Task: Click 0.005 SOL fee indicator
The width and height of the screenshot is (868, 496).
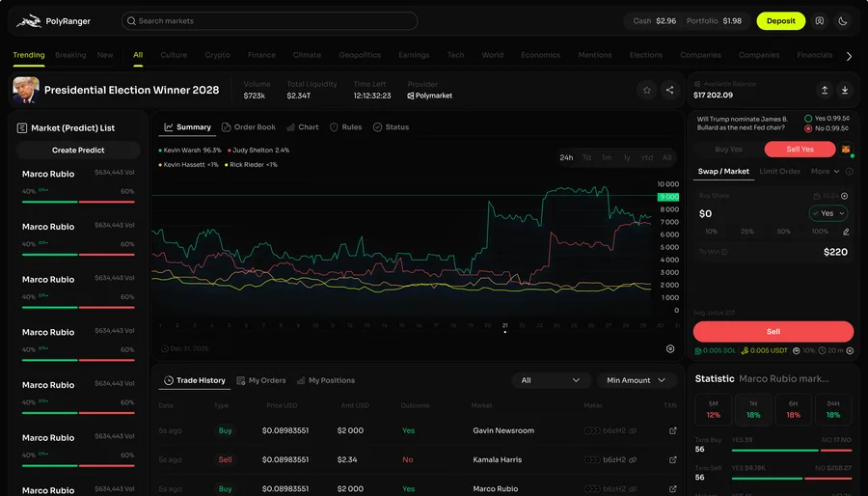Action: (x=717, y=351)
